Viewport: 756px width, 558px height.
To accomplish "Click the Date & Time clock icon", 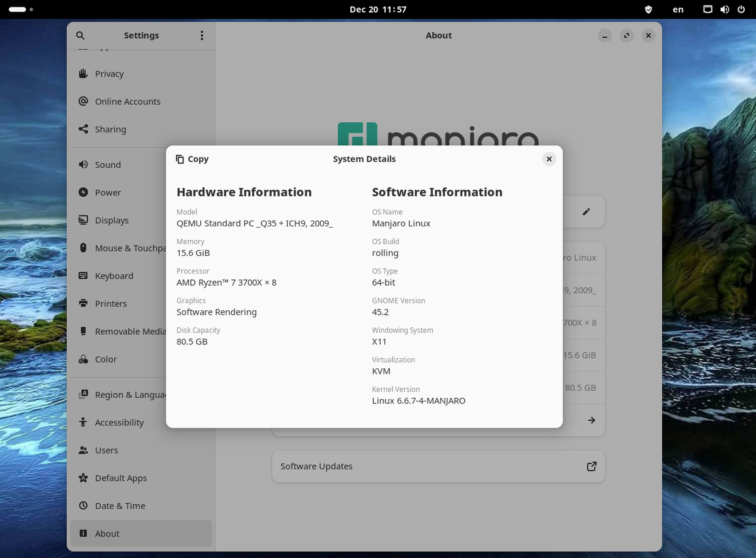I will click(83, 506).
